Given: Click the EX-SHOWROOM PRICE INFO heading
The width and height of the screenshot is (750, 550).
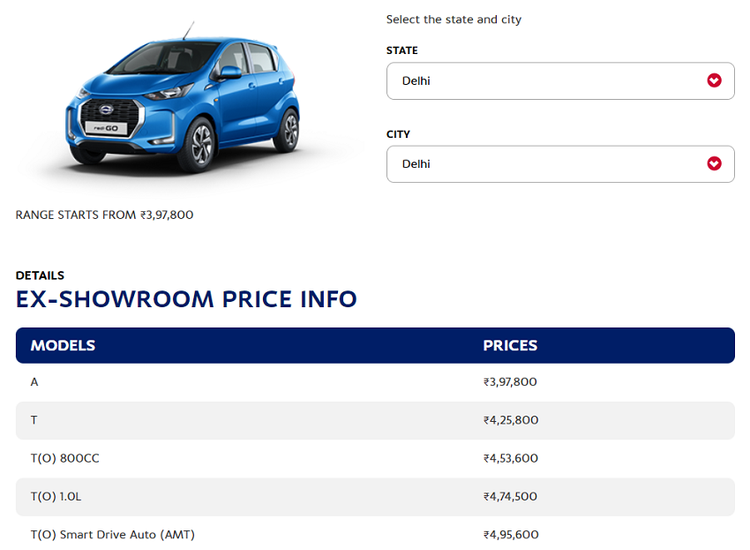Looking at the screenshot, I should [186, 299].
